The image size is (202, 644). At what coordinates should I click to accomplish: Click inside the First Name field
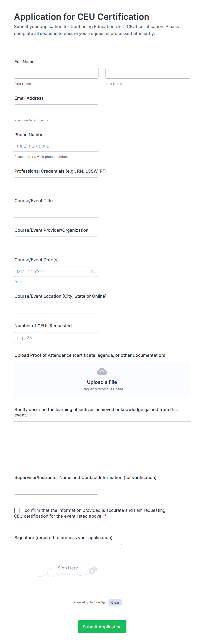[x=56, y=73]
